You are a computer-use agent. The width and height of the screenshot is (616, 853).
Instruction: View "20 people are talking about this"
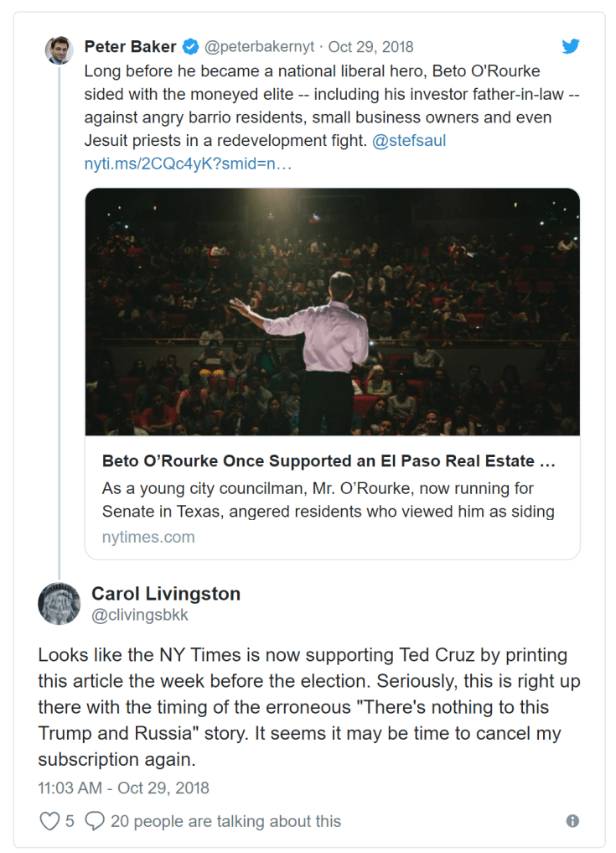pyautogui.click(x=225, y=820)
